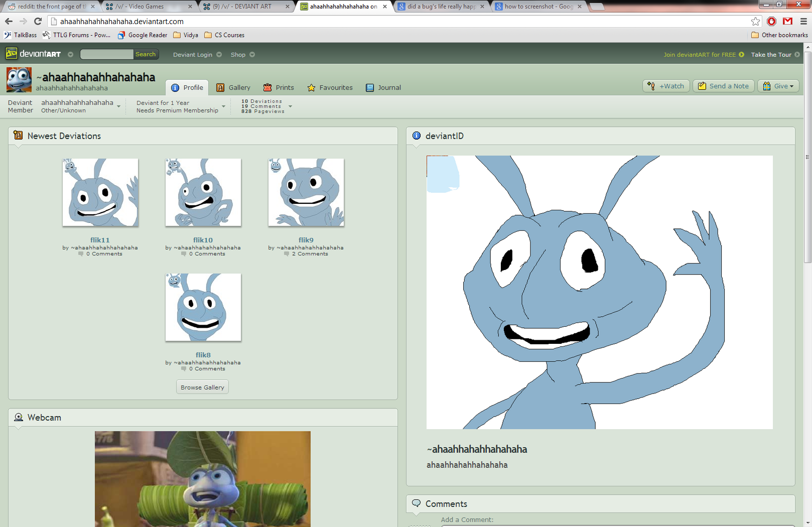Open the Gallery tab
Image resolution: width=812 pixels, height=527 pixels.
[233, 87]
